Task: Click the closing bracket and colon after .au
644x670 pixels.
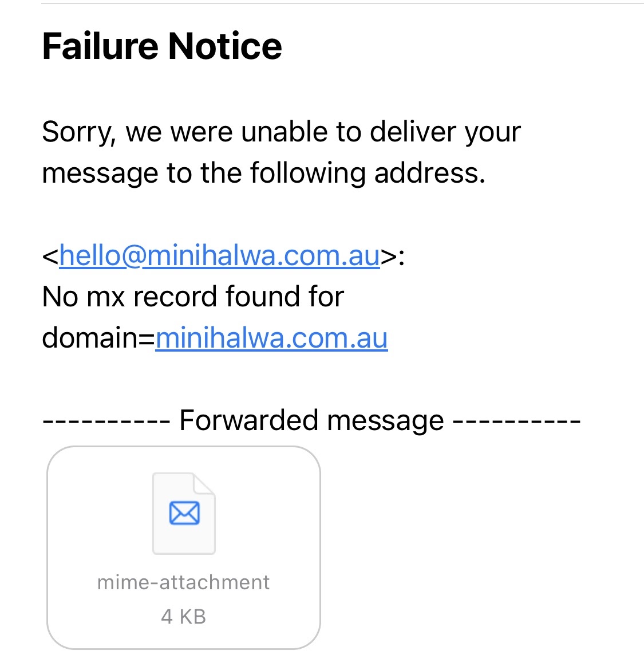Action: (393, 257)
